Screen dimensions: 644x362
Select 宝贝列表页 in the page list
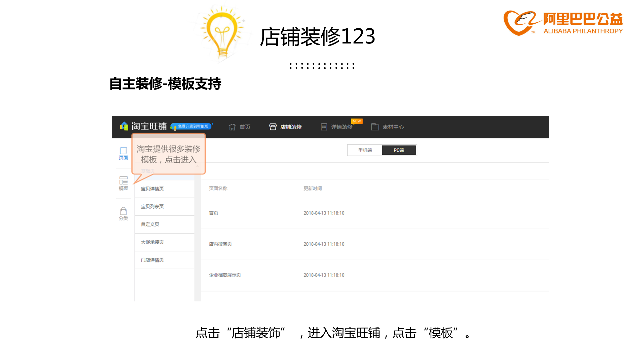165,207
